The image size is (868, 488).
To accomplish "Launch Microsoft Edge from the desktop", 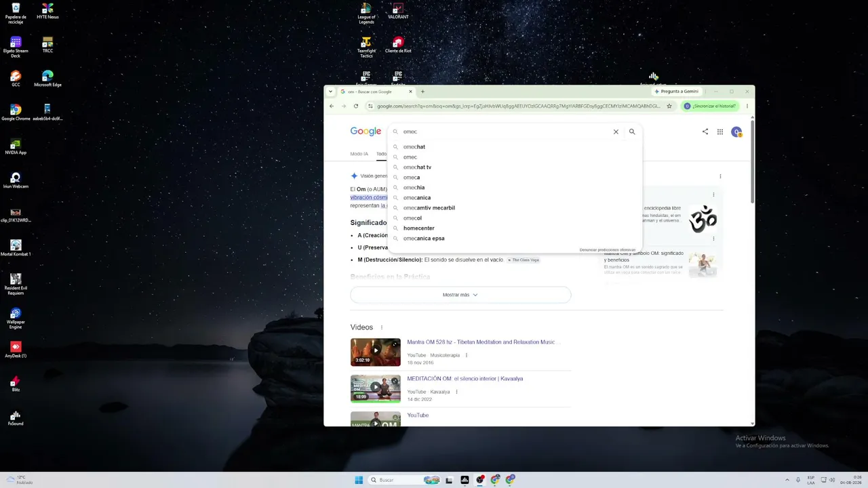I will [x=47, y=79].
